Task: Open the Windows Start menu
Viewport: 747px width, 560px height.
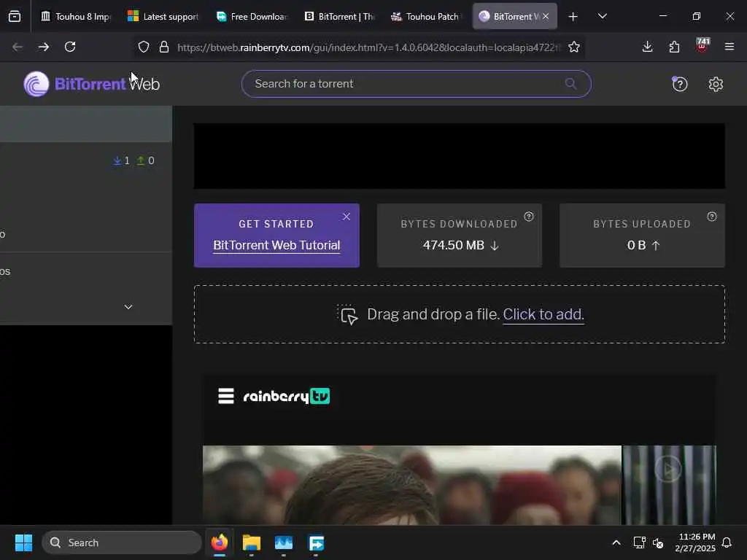Action: (x=23, y=542)
